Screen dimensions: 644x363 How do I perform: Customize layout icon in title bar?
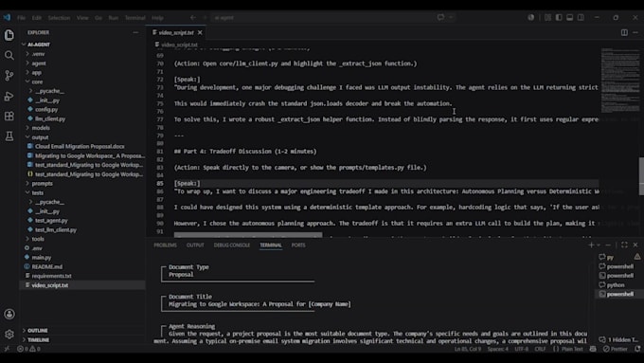coord(547,17)
